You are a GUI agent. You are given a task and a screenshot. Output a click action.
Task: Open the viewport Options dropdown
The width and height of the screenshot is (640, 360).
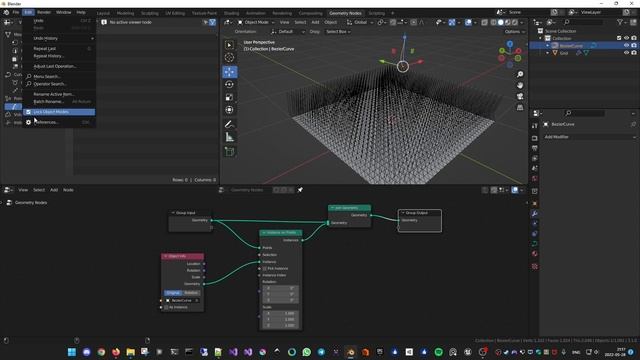pos(514,31)
